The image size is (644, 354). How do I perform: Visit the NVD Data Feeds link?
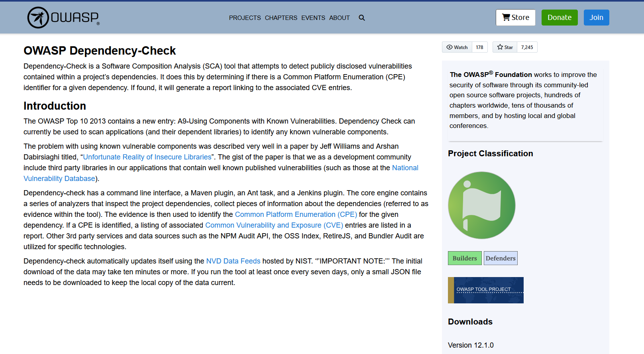click(x=233, y=261)
